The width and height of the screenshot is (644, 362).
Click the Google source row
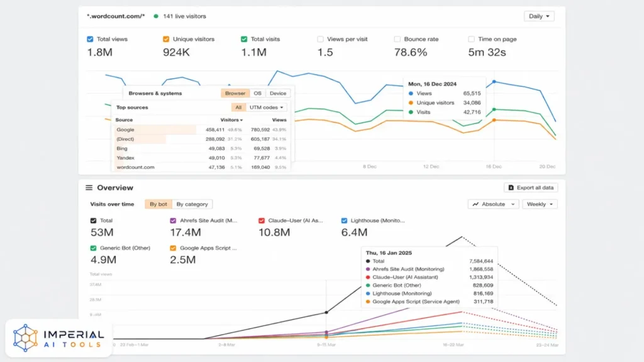(201, 129)
